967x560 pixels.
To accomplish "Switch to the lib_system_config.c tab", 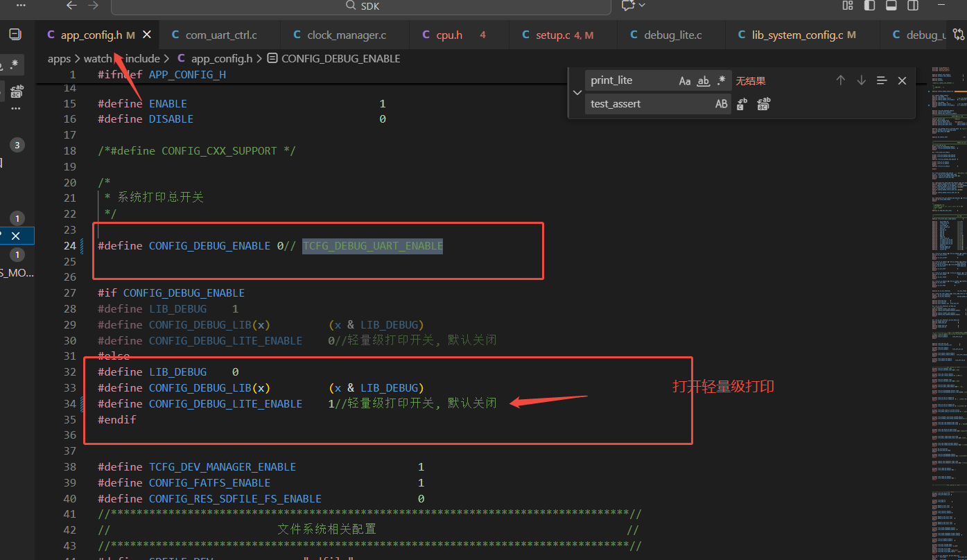I will point(802,35).
